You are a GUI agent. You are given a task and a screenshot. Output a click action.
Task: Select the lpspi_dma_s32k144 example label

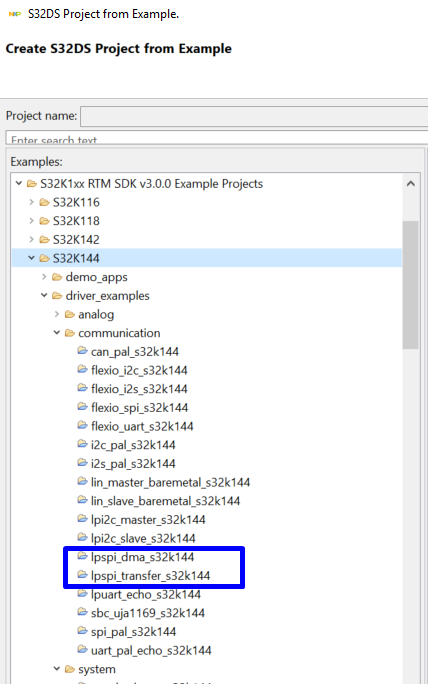[x=142, y=557]
